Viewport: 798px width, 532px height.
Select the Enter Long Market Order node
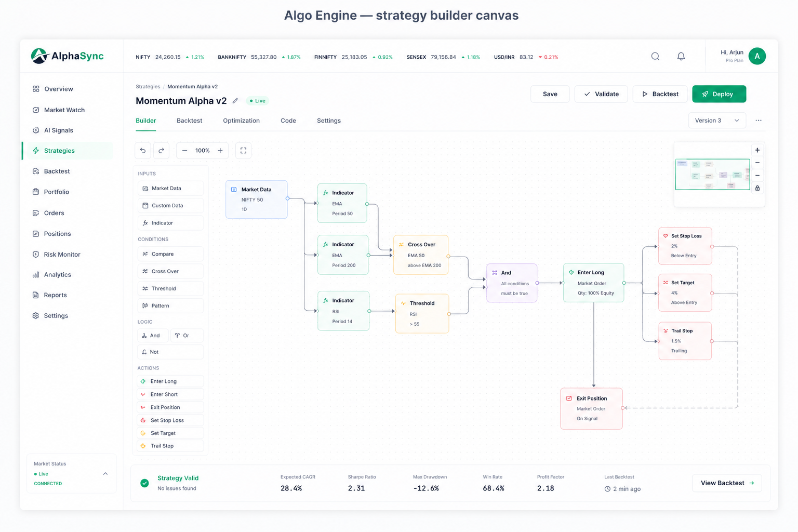pyautogui.click(x=593, y=283)
